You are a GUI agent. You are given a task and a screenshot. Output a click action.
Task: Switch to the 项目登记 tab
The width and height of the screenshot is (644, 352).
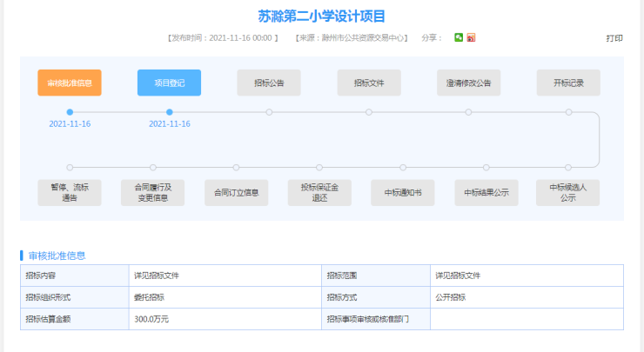(169, 83)
